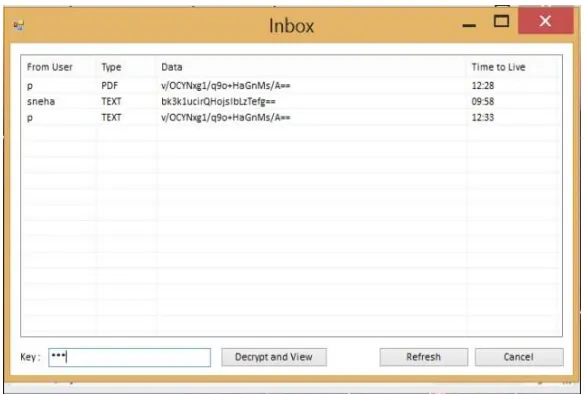Click the PDF type cell

click(110, 86)
